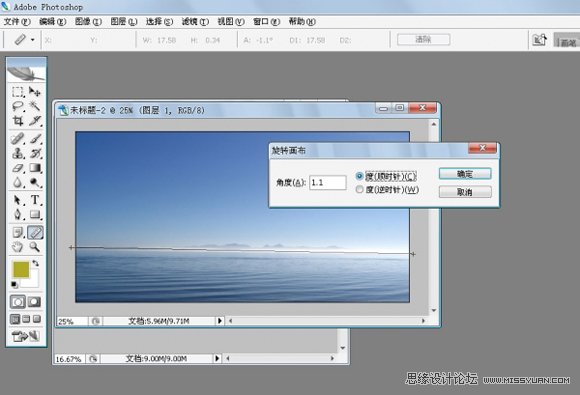Click scroll-up arrow of 未标题-2 window
This screenshot has height=395, width=580.
click(434, 124)
